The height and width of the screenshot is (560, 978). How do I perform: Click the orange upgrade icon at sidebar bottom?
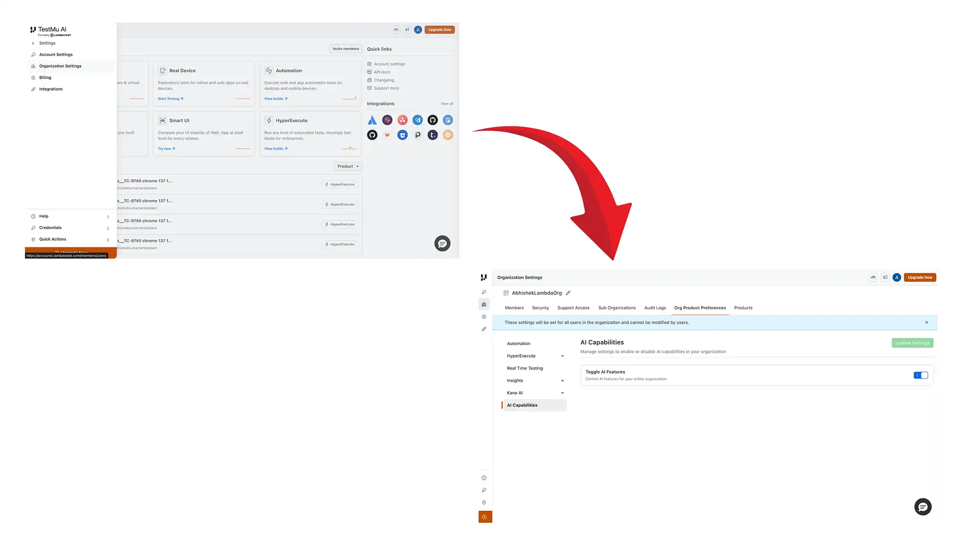point(485,517)
